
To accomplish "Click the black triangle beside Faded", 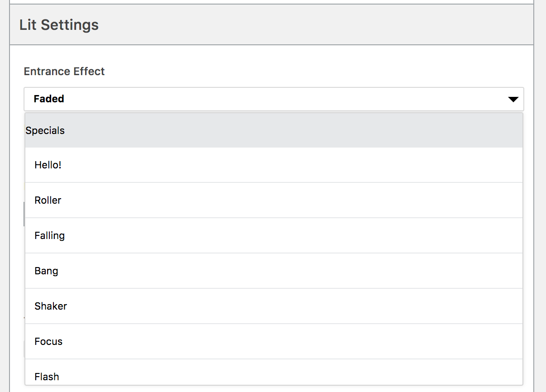I will (513, 99).
